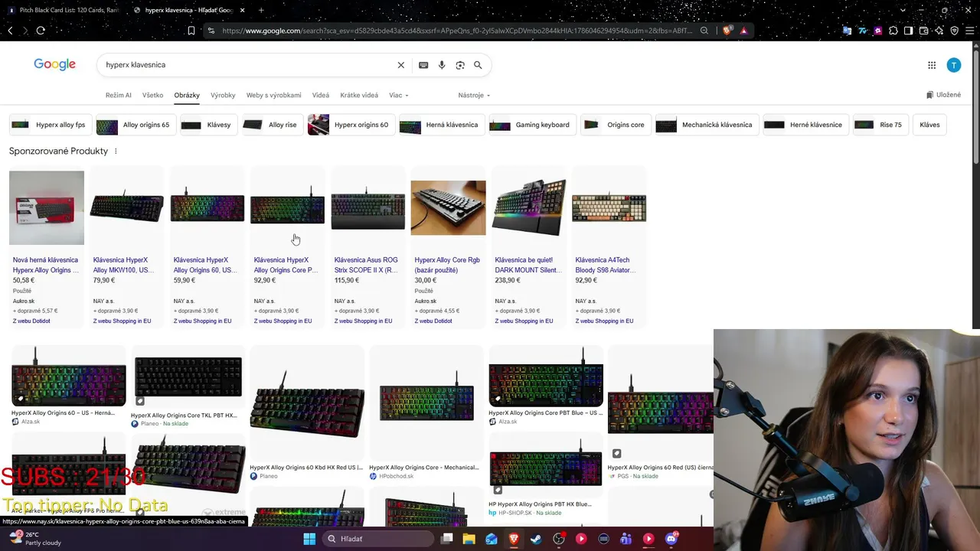Open be quiet! DARK MOUNT keyboard thumbnail
This screenshot has width=980, height=551.
529,207
